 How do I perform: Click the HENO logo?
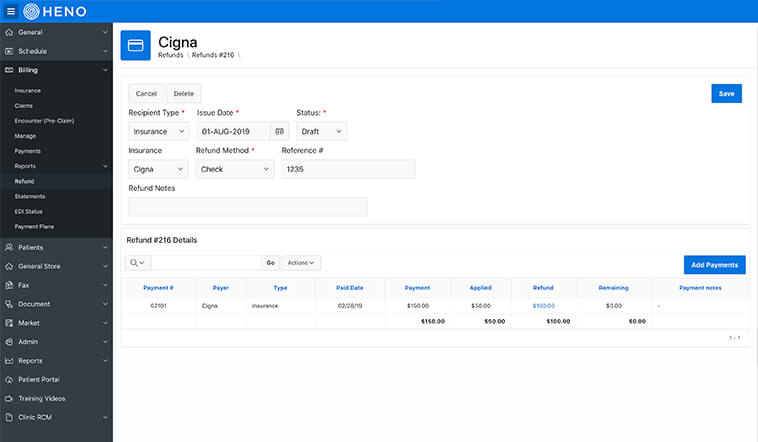pyautogui.click(x=55, y=11)
